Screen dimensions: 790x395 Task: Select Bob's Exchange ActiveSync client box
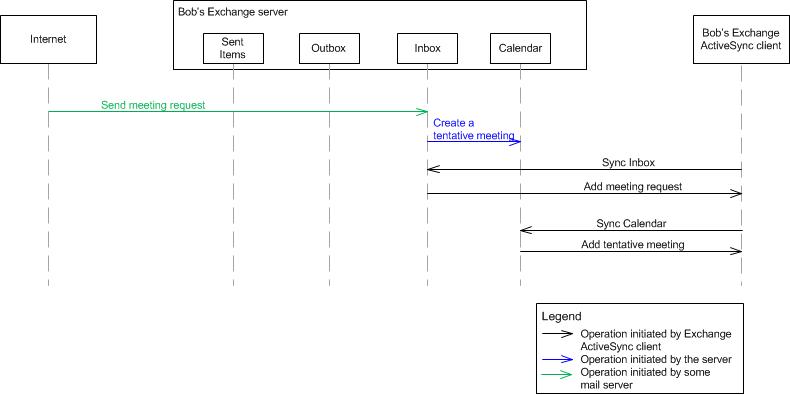click(741, 39)
